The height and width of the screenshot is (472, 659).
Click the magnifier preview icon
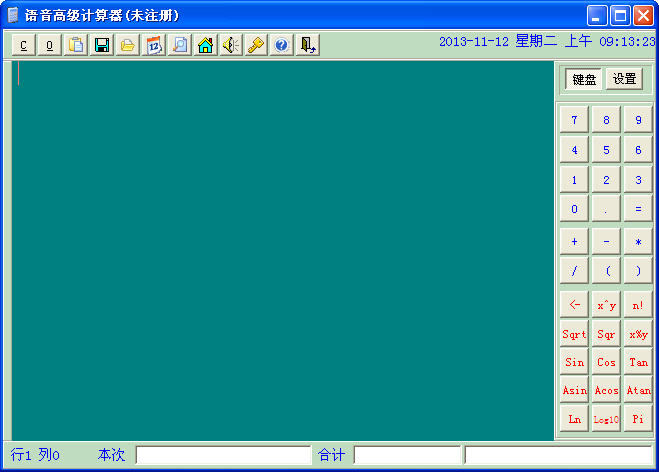point(179,45)
